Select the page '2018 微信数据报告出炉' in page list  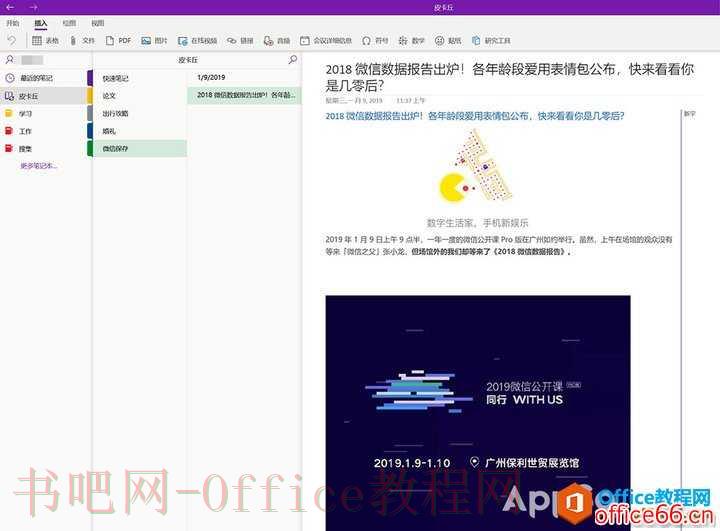click(x=245, y=95)
